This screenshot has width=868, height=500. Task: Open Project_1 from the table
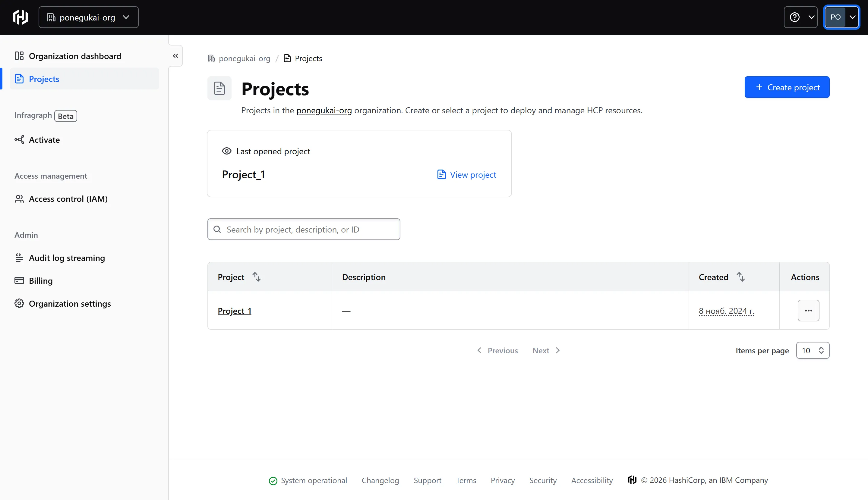[234, 311]
